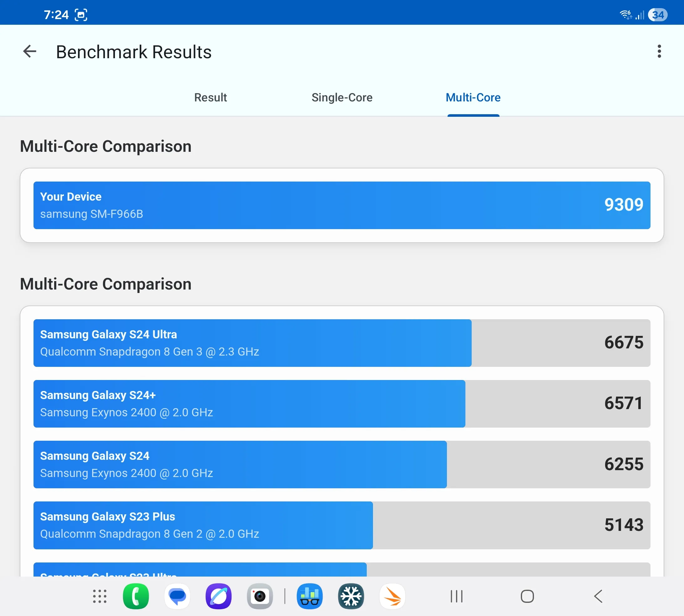
Task: Open the app drawer grid icon
Action: click(x=100, y=596)
